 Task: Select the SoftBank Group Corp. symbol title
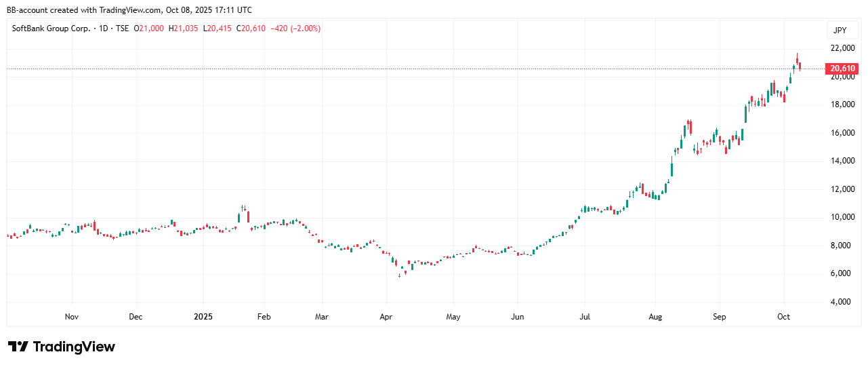click(51, 28)
